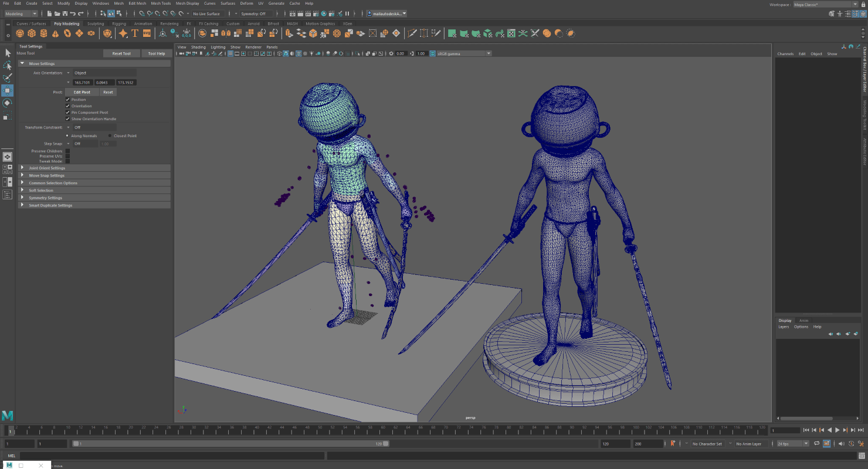Viewport: 868px width, 469px height.
Task: Switch to the Sculpting shelf tab
Action: (96, 23)
